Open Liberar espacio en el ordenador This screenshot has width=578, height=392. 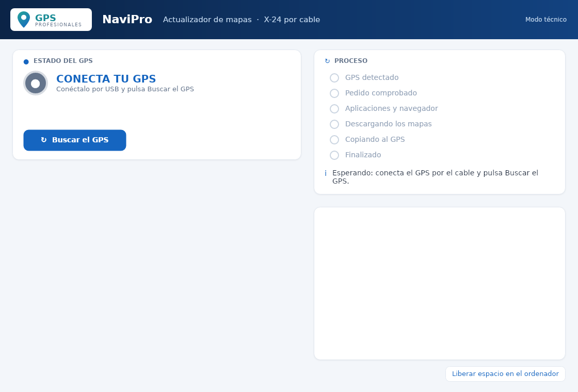[505, 373]
